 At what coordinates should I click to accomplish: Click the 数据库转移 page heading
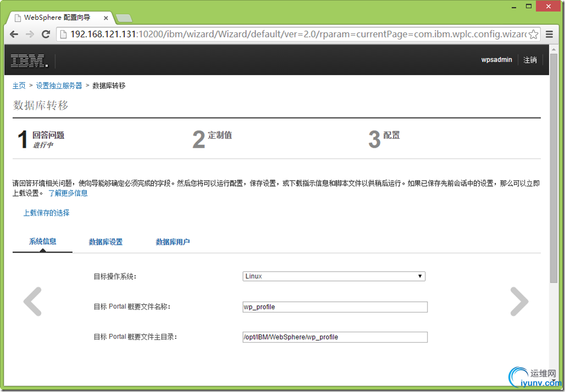pos(40,105)
